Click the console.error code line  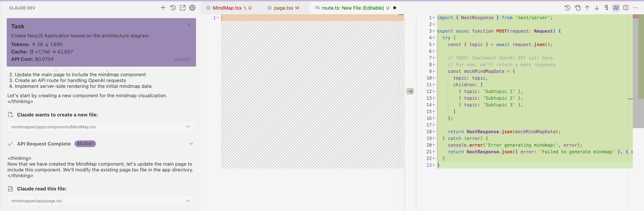click(515, 145)
